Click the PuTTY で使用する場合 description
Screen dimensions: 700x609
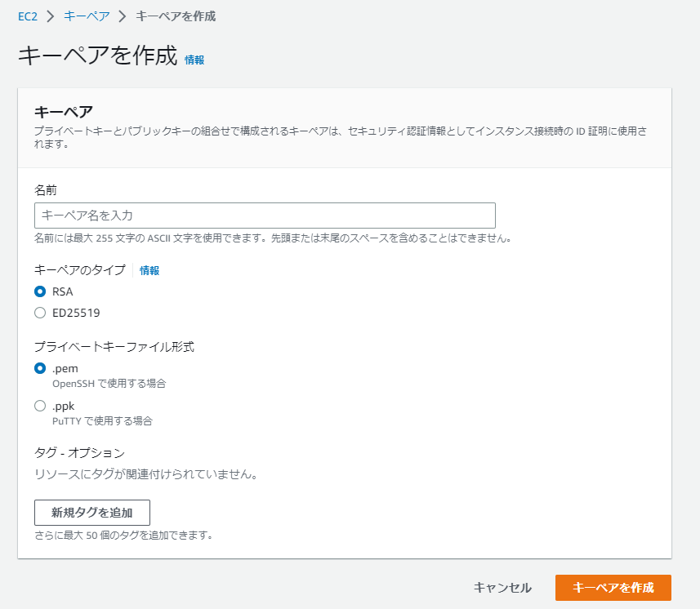point(102,421)
